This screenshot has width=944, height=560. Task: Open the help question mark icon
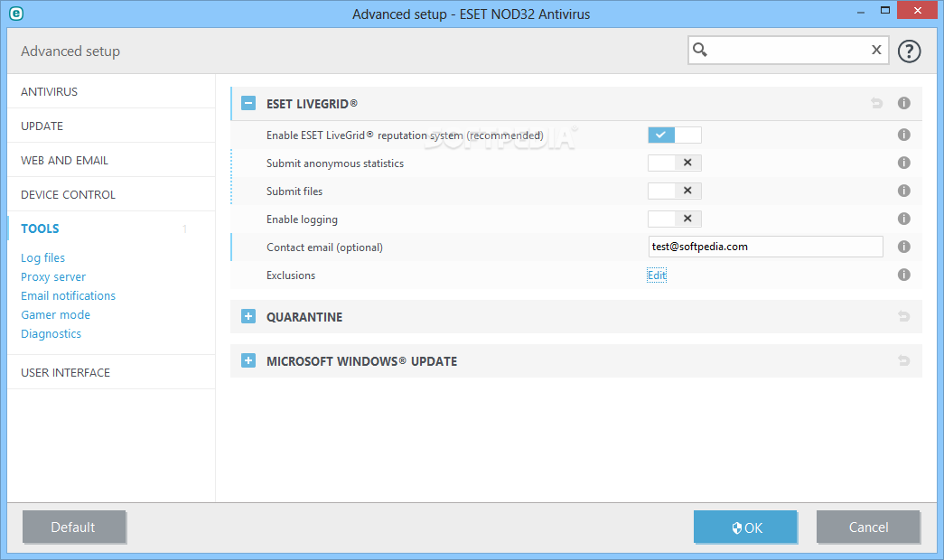909,51
